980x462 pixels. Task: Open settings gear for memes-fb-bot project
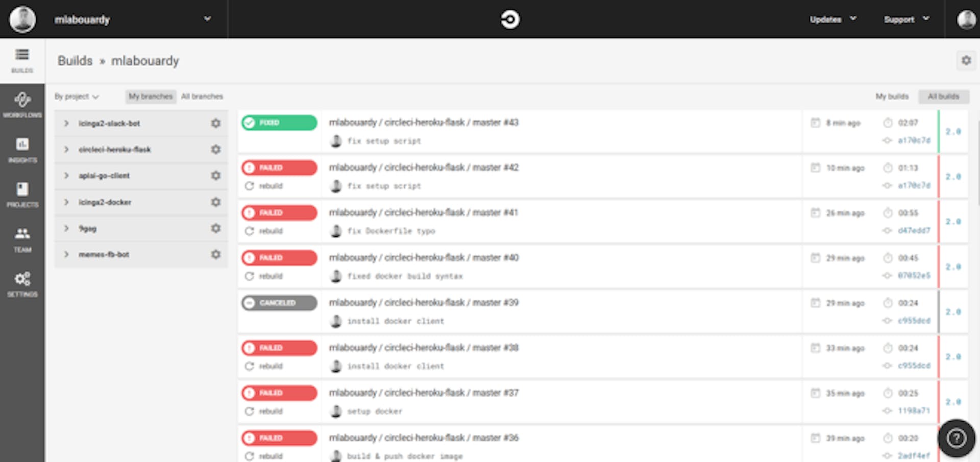tap(216, 254)
